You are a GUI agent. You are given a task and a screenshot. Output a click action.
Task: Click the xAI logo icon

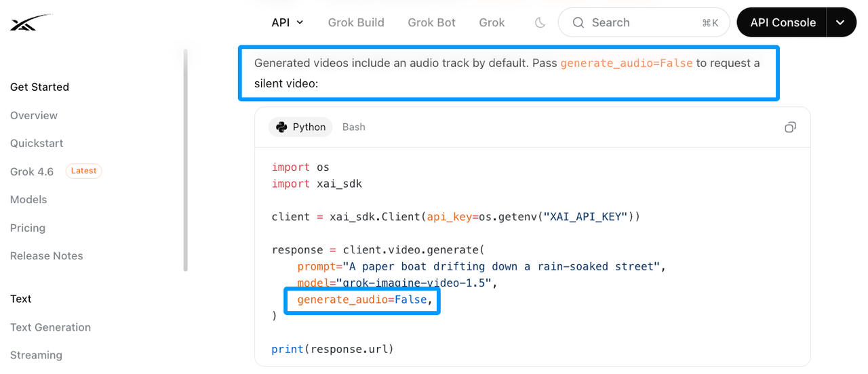tap(31, 22)
